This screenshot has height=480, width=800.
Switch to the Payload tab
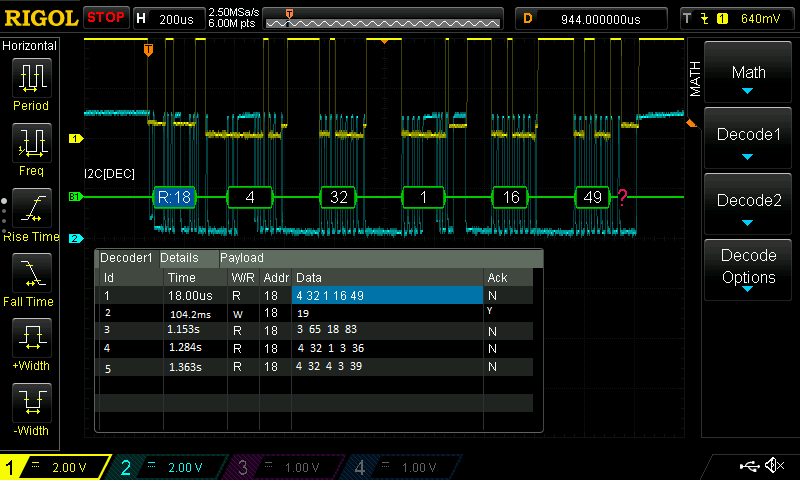pyautogui.click(x=242, y=258)
